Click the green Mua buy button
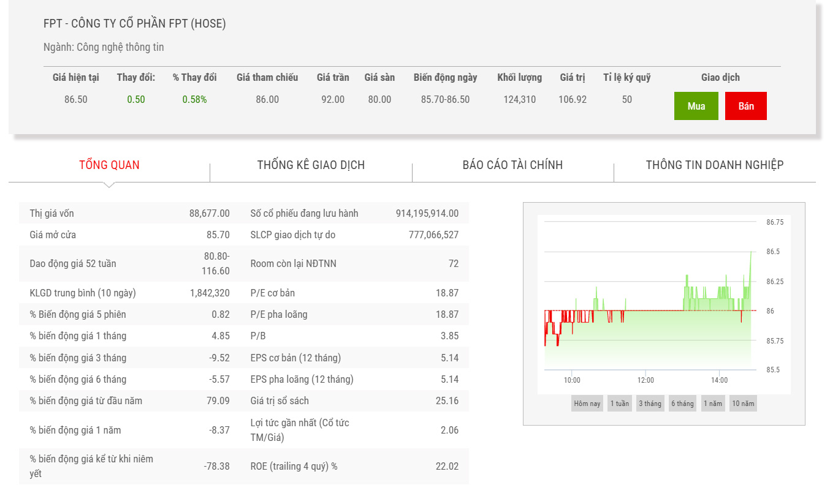 [x=696, y=106]
